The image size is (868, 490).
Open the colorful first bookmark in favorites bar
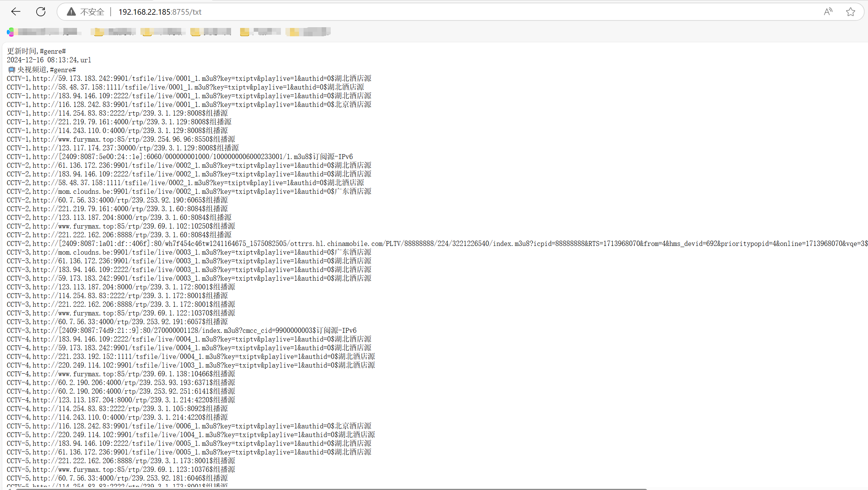click(11, 32)
